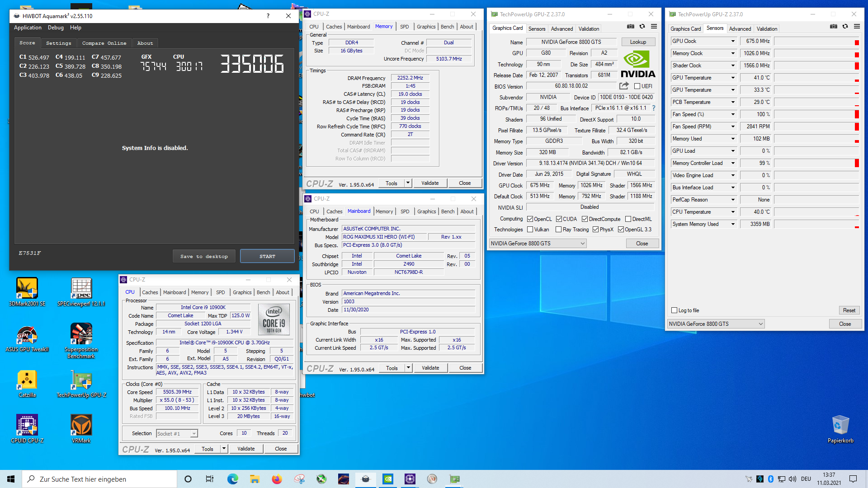Toggle the UEFI checkbox in GPU-Z
The height and width of the screenshot is (488, 868).
(x=637, y=86)
